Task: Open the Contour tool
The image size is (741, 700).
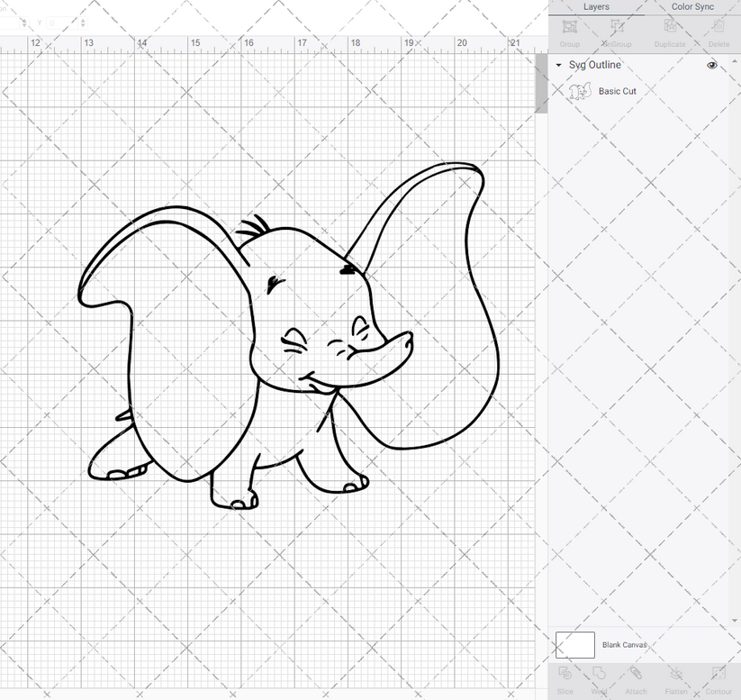Action: (718, 679)
